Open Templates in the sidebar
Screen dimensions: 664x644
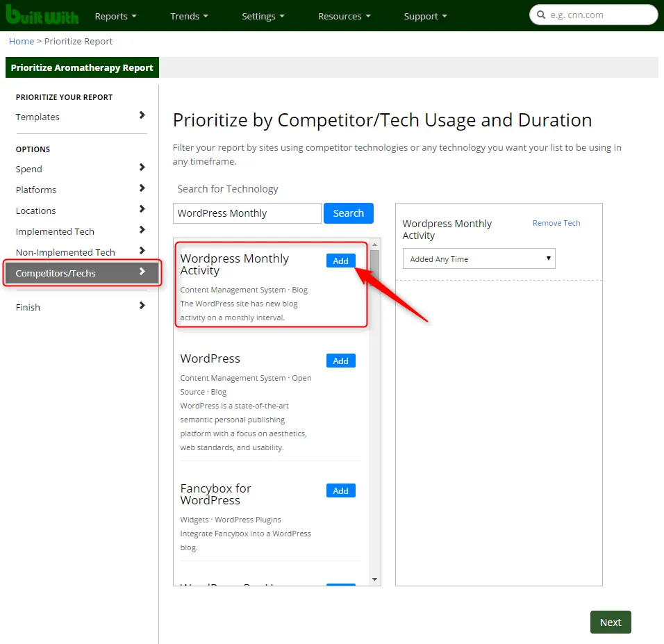point(38,117)
